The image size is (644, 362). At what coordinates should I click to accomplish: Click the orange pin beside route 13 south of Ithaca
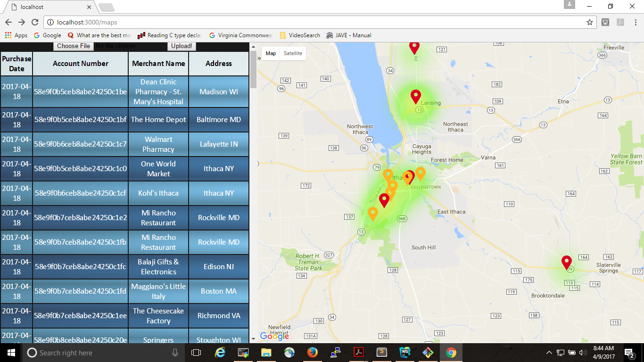pyautogui.click(x=372, y=214)
